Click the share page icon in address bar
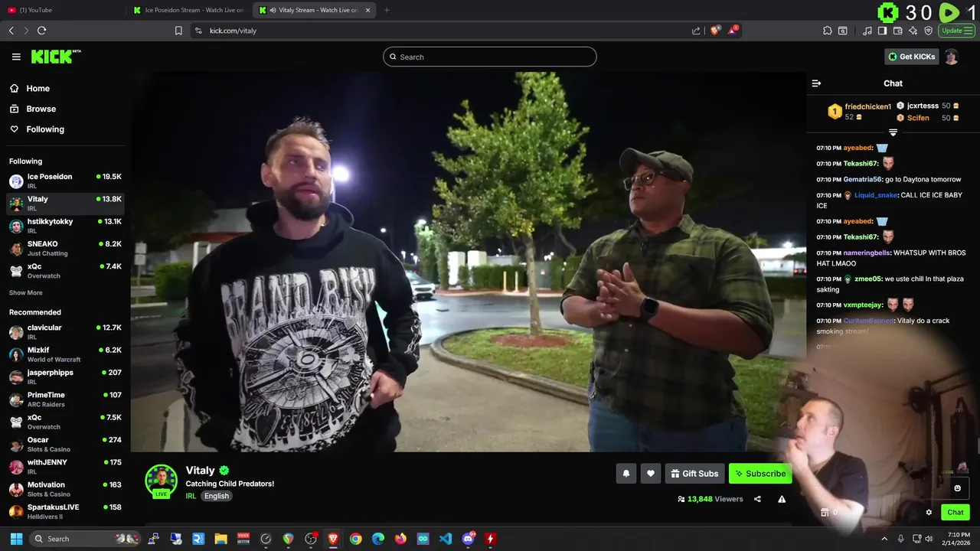980x551 pixels. click(x=696, y=31)
